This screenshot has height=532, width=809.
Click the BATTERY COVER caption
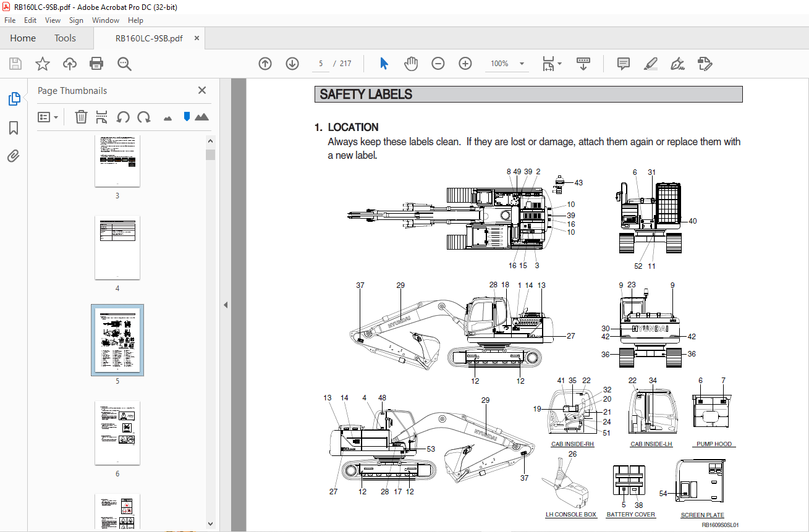click(x=631, y=515)
